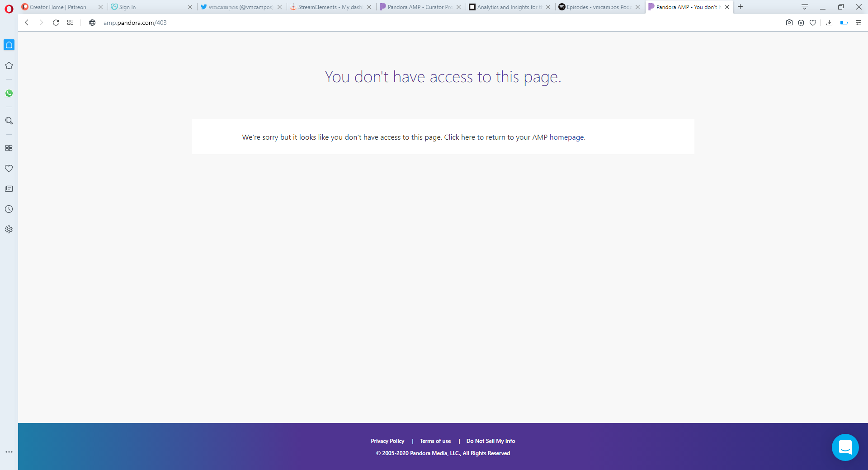Open the Easy Setup panel
This screenshot has height=470, width=868.
(859, 23)
